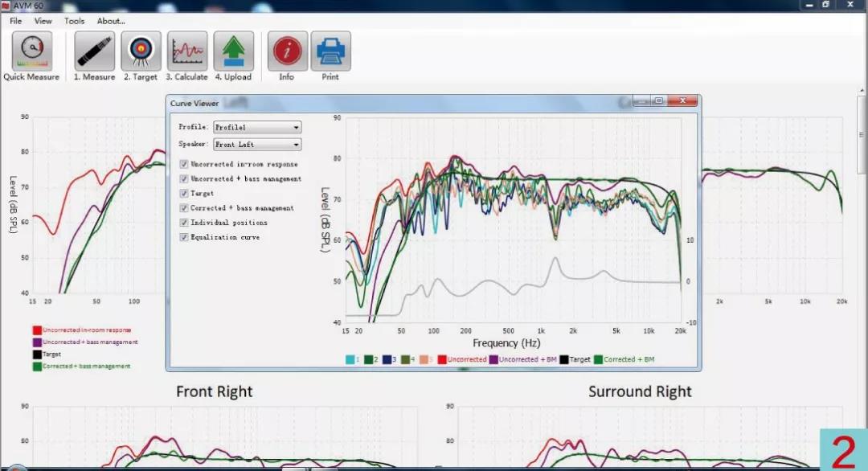Hide the Equalization curve via its checkbox
This screenshot has height=471, width=868.
point(184,237)
